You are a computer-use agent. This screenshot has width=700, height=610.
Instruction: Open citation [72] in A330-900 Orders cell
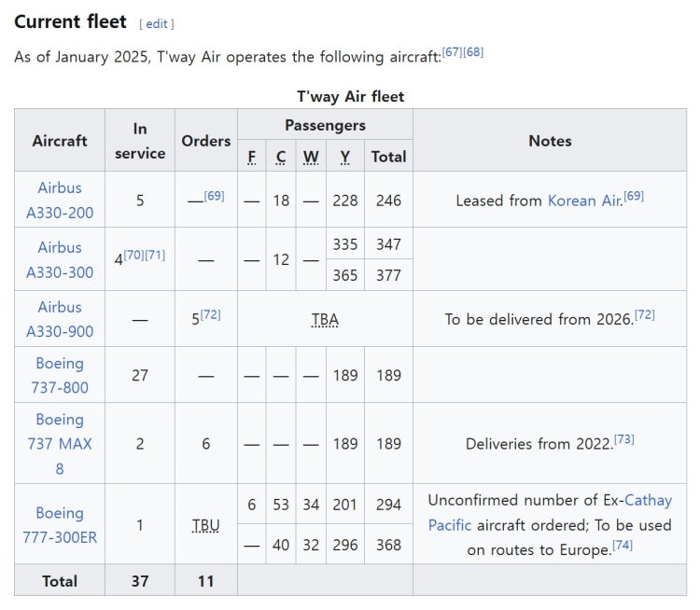coord(210,314)
